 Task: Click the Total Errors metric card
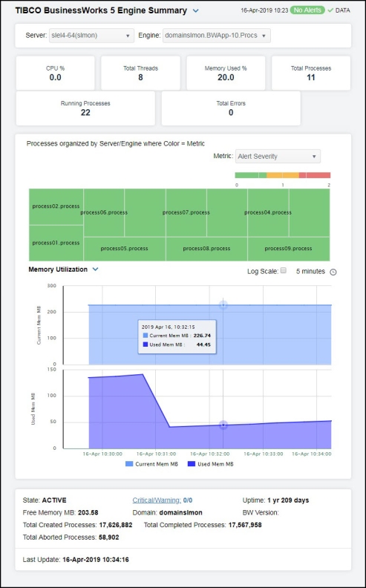[231, 108]
